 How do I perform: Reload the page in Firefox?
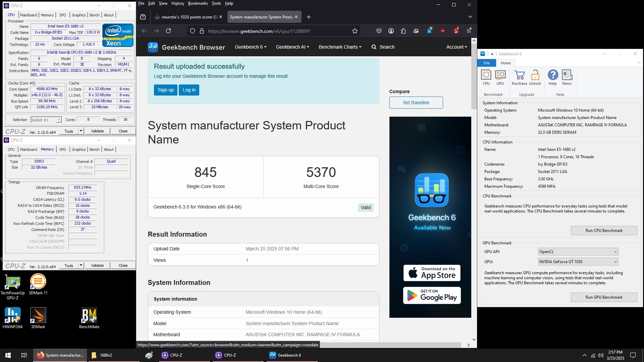click(168, 31)
